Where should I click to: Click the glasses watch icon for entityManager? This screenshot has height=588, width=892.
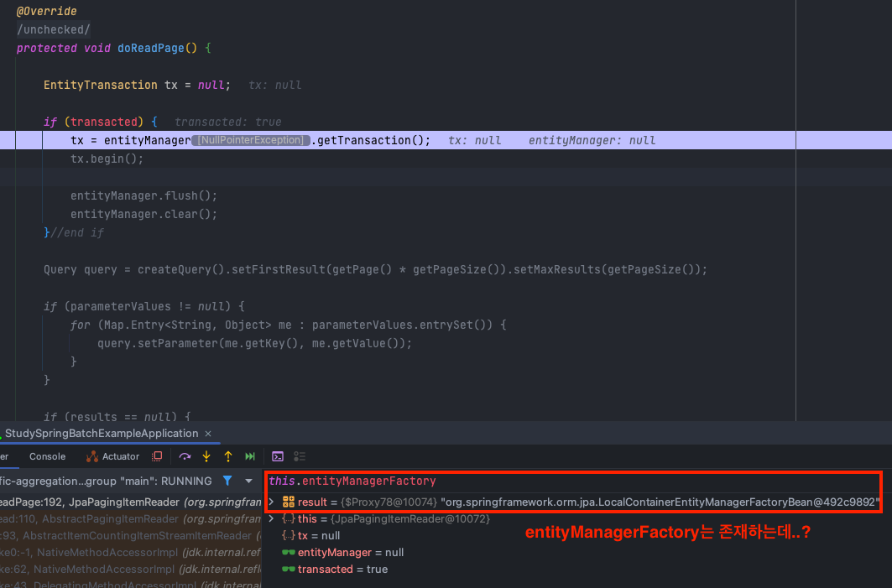click(289, 552)
